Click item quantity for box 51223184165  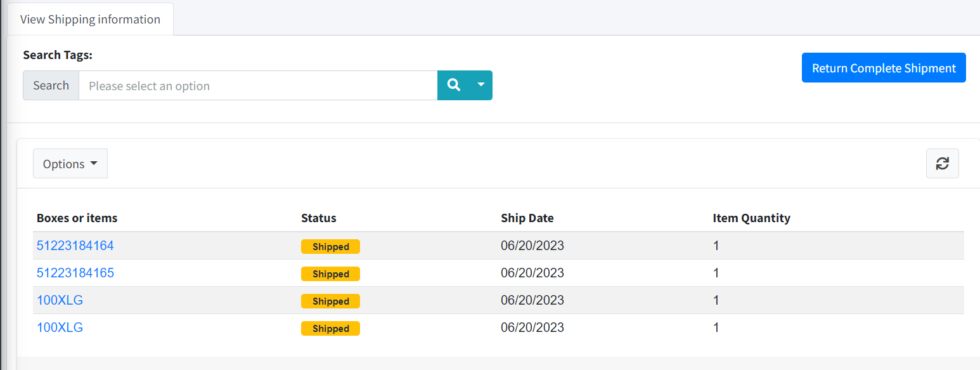716,273
